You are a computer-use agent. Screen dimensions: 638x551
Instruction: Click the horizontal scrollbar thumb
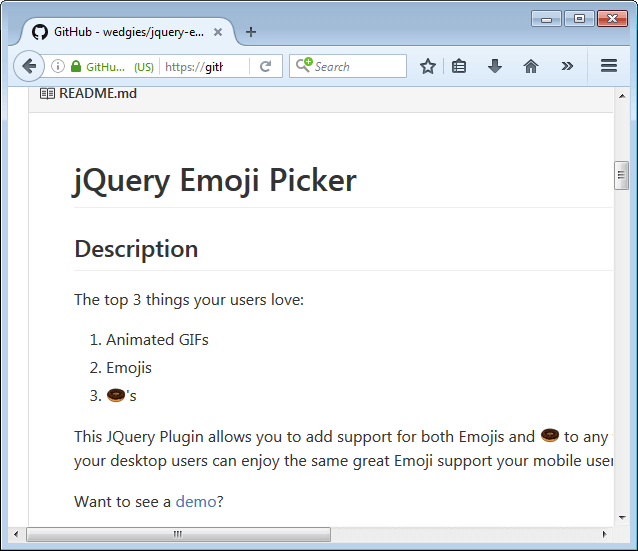[179, 534]
